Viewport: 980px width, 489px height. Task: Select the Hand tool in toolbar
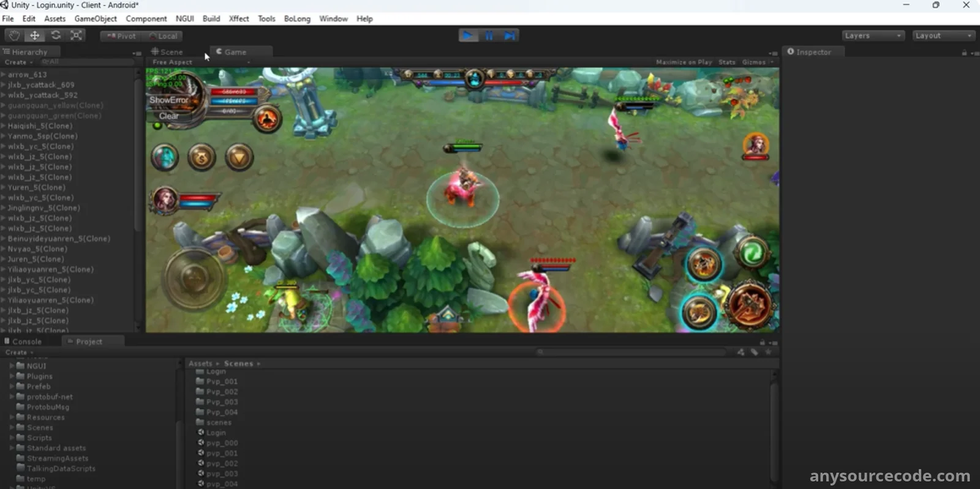(x=14, y=35)
